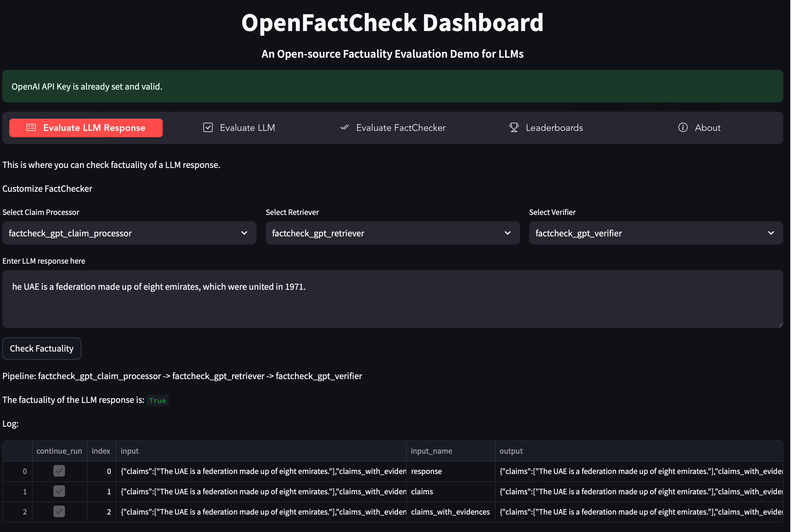The image size is (792, 532).
Task: Click the Check Factuality button
Action: pos(42,349)
